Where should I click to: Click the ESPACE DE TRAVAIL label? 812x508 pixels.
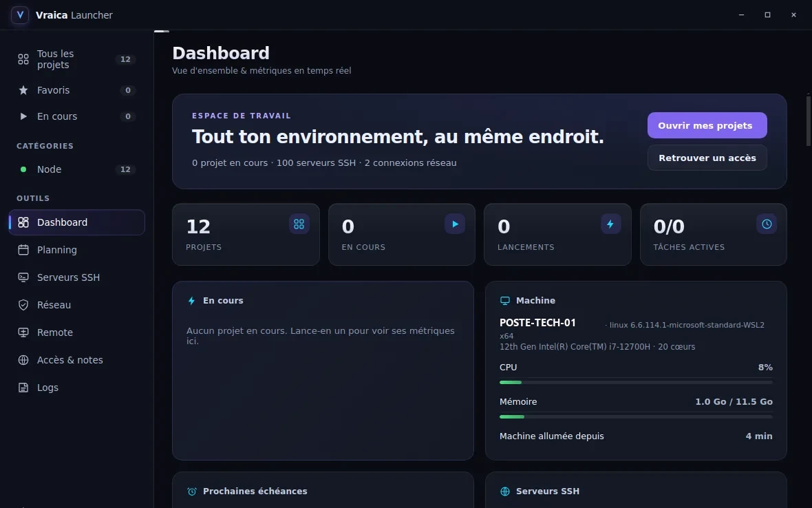pos(242,116)
